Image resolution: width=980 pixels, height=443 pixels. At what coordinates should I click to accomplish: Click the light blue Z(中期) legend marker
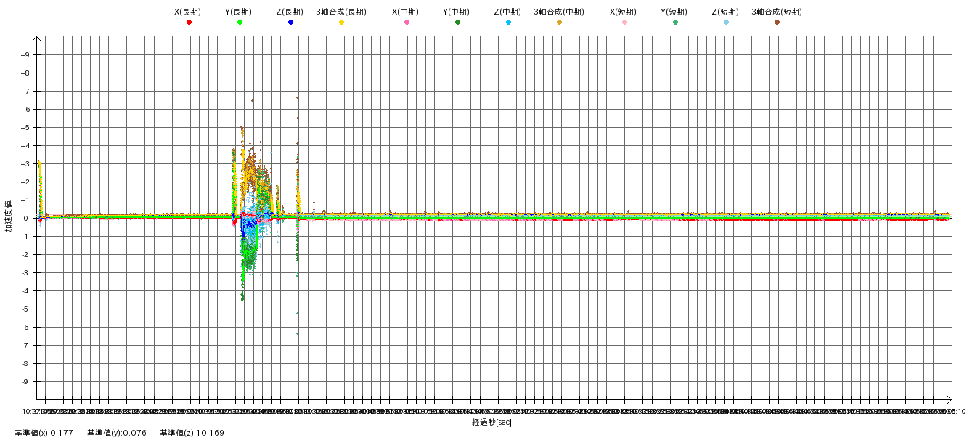coord(508,23)
